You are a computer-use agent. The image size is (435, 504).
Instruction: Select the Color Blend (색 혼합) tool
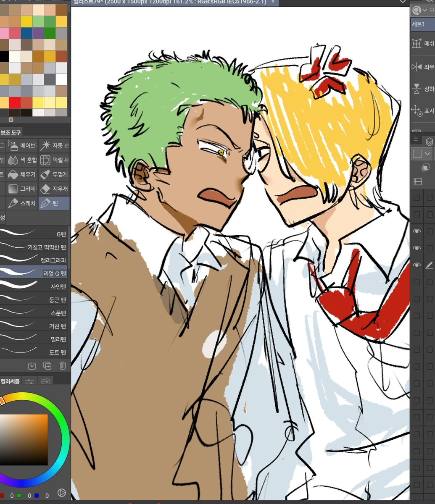(x=22, y=160)
